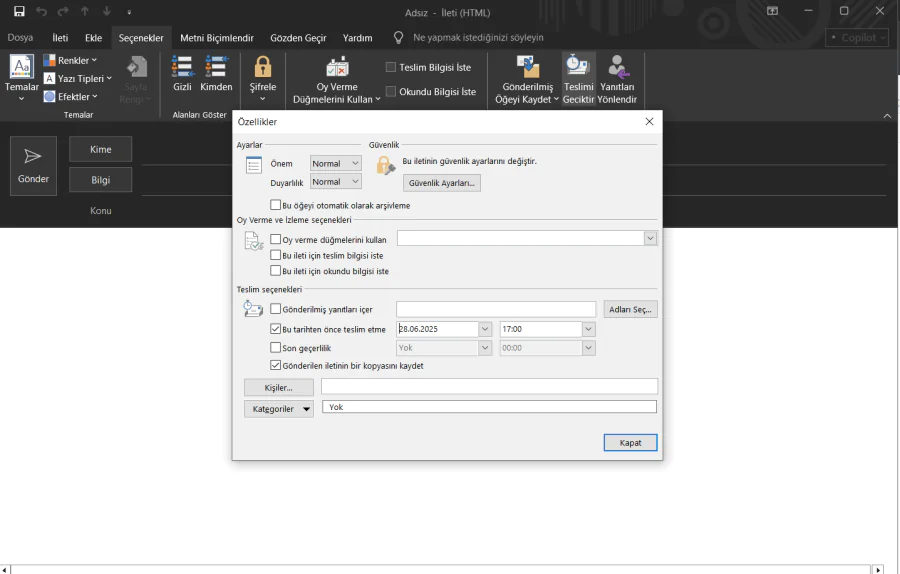Show the Kimden (From) field
Screen dimensions: 900x574
coord(216,73)
